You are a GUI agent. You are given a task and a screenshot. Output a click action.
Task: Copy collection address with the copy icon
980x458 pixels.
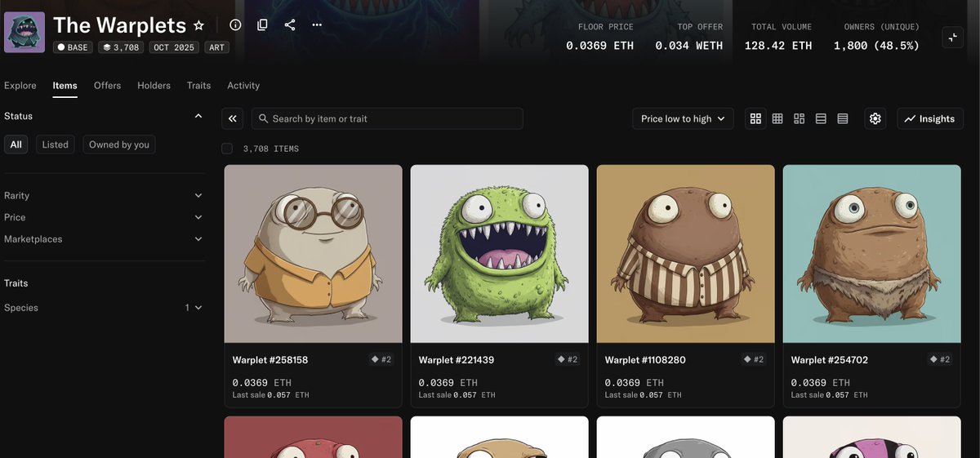click(x=262, y=24)
